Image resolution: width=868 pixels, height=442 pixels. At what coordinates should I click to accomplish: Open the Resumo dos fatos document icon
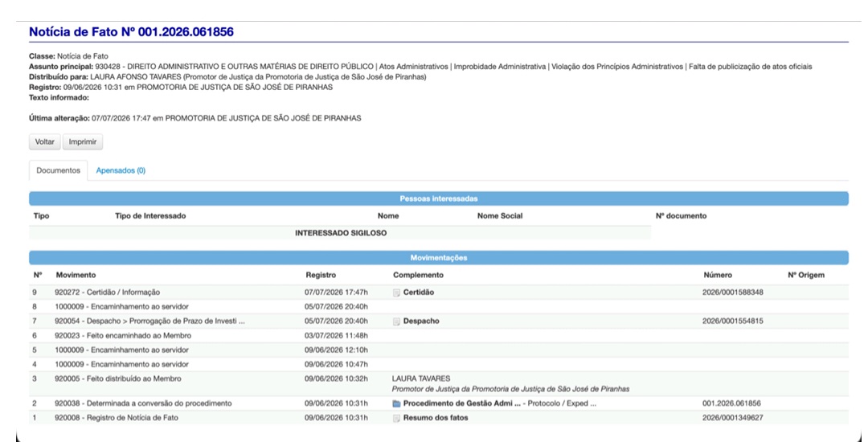tap(396, 418)
